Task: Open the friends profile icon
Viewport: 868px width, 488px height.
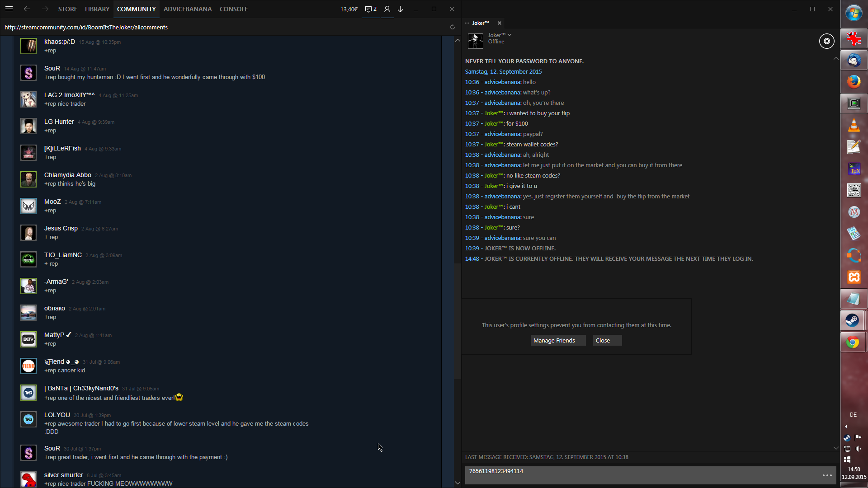Action: pyautogui.click(x=387, y=9)
